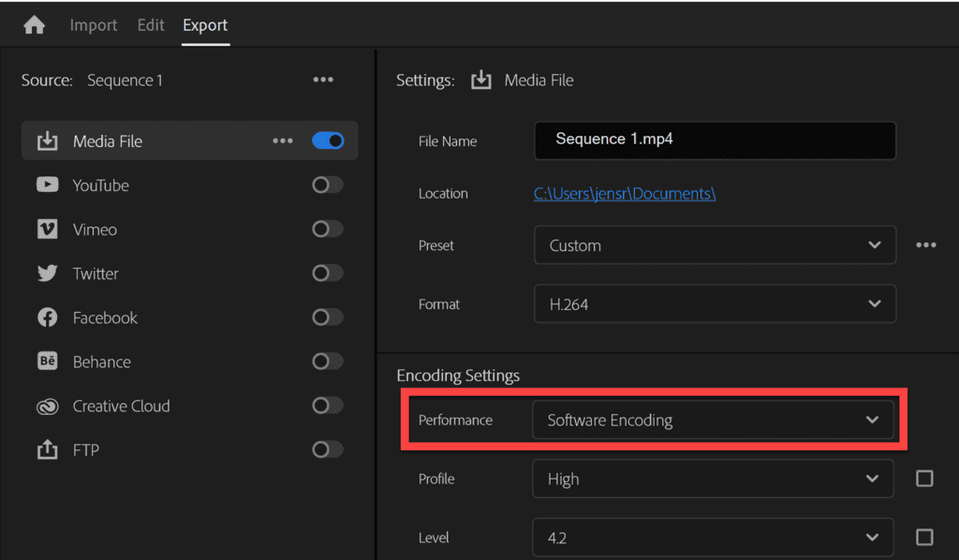Image resolution: width=959 pixels, height=560 pixels.
Task: Click the Media File download icon next to Settings
Action: pyautogui.click(x=480, y=80)
